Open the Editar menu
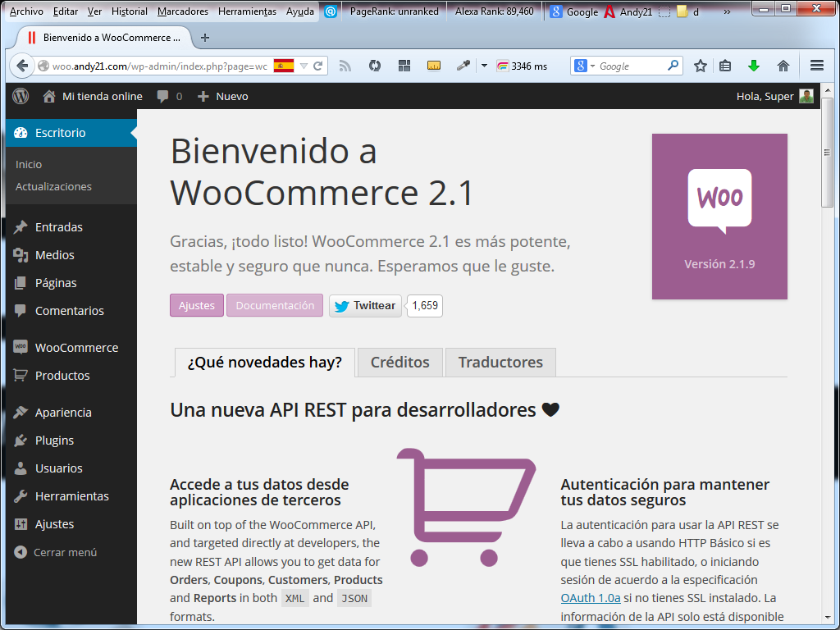840x630 pixels. coord(66,11)
